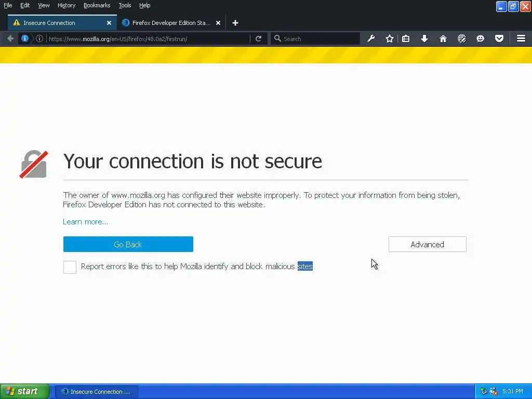Viewport: 532px width, 399px height.
Task: Close the Firefox window
Action: click(x=525, y=6)
